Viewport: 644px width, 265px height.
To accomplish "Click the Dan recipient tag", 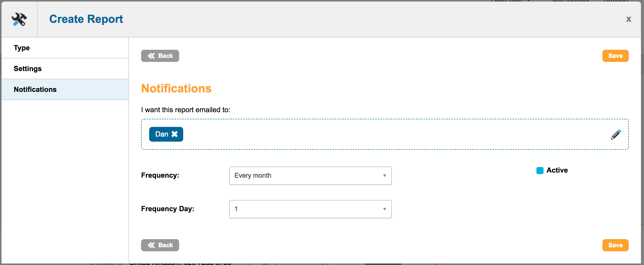I will click(x=162, y=134).
